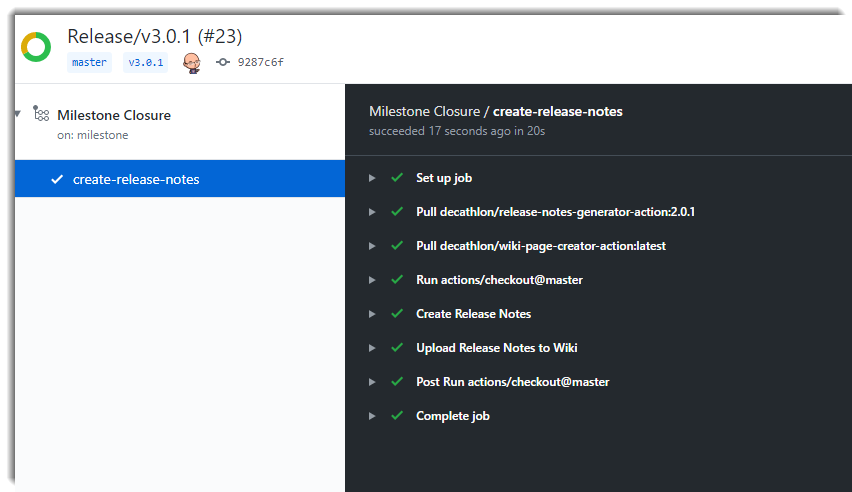Click green check for Post Run checkout

[x=397, y=381]
